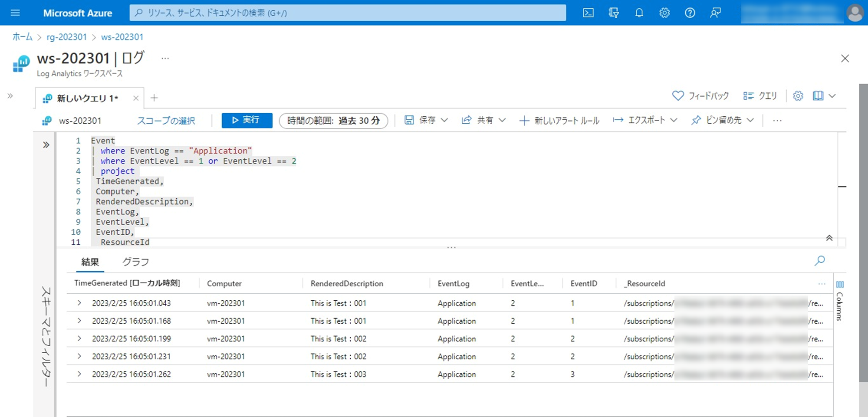Viewport: 868px width, 417px height.
Task: Switch to the 結果 tab
Action: click(x=90, y=262)
